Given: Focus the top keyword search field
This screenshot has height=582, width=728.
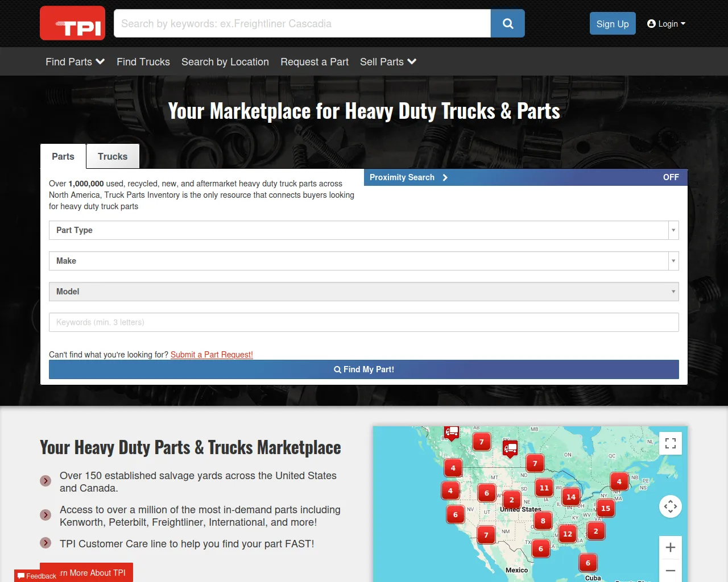Looking at the screenshot, I should (302, 23).
